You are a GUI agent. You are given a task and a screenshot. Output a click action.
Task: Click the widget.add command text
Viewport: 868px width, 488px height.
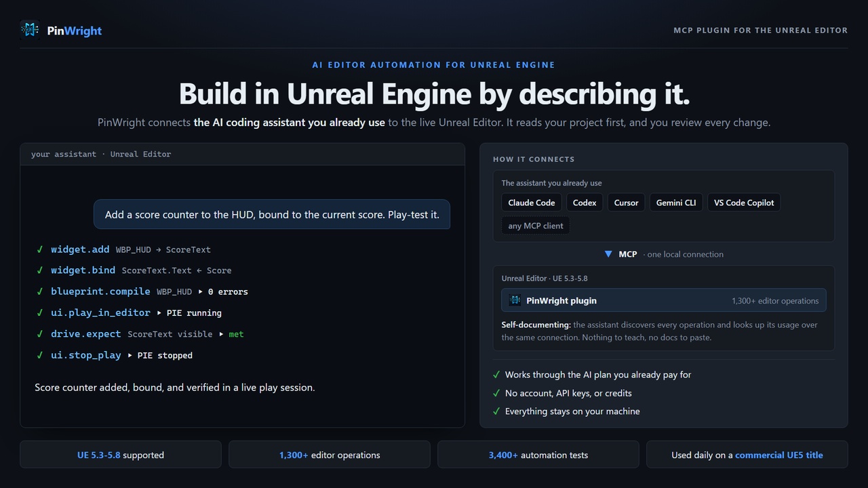point(80,249)
